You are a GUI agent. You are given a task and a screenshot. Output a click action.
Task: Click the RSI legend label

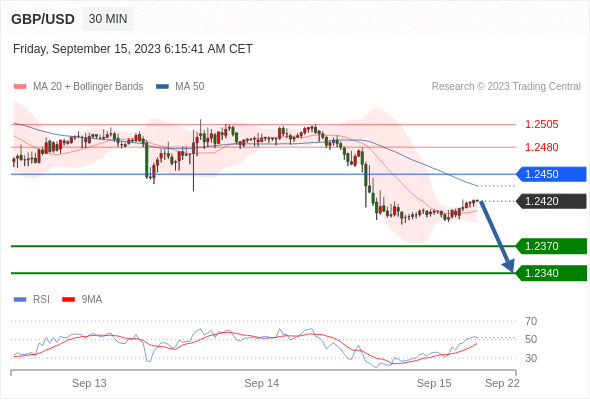click(x=41, y=300)
